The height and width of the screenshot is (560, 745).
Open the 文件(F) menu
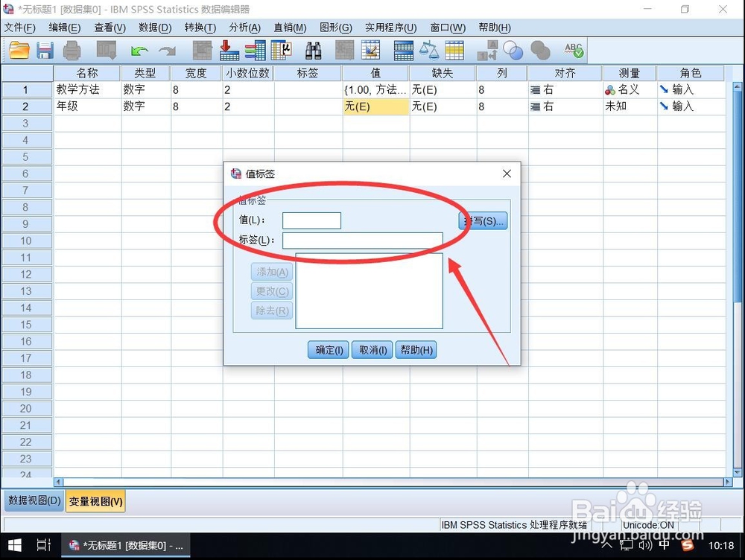(x=19, y=28)
